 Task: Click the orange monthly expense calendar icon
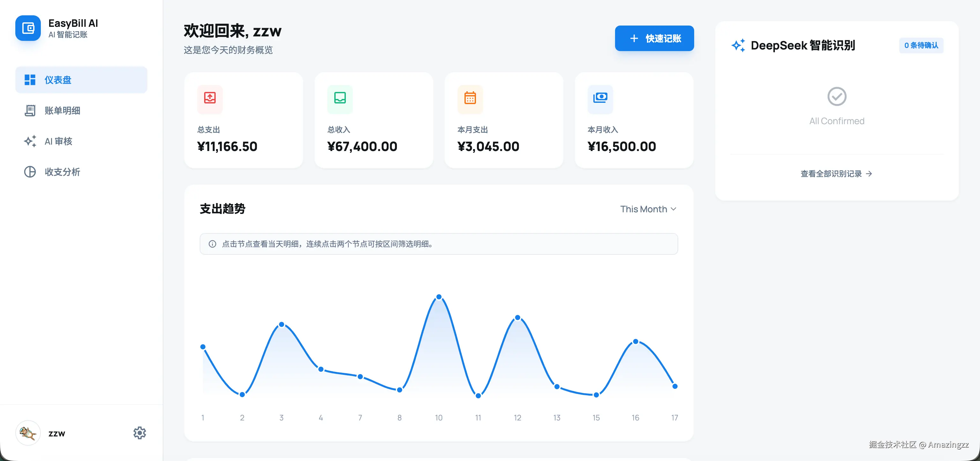pos(470,98)
